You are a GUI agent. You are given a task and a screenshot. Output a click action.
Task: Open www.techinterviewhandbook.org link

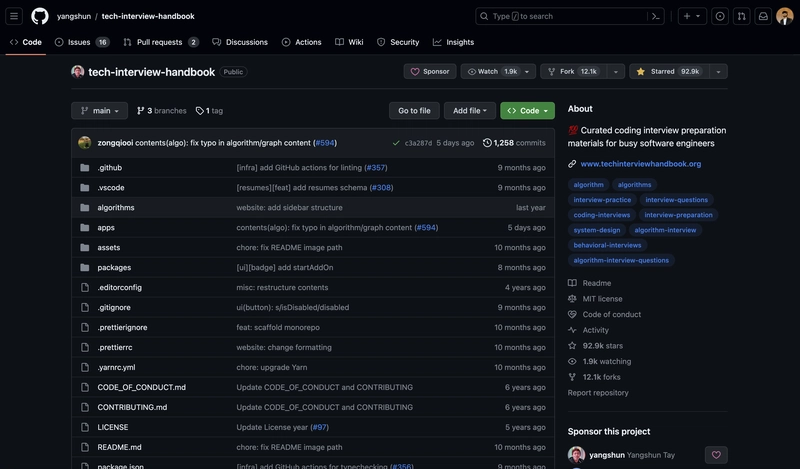[x=641, y=164]
